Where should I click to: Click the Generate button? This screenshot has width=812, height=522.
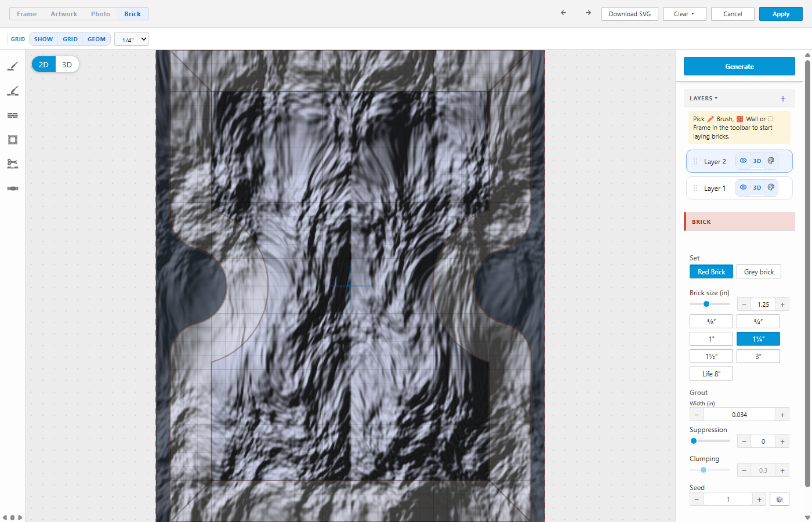pos(739,66)
